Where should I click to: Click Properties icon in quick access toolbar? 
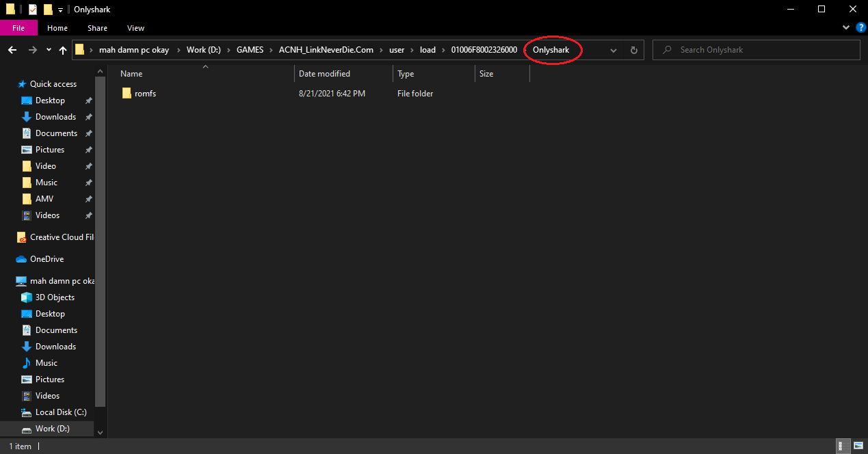click(32, 10)
